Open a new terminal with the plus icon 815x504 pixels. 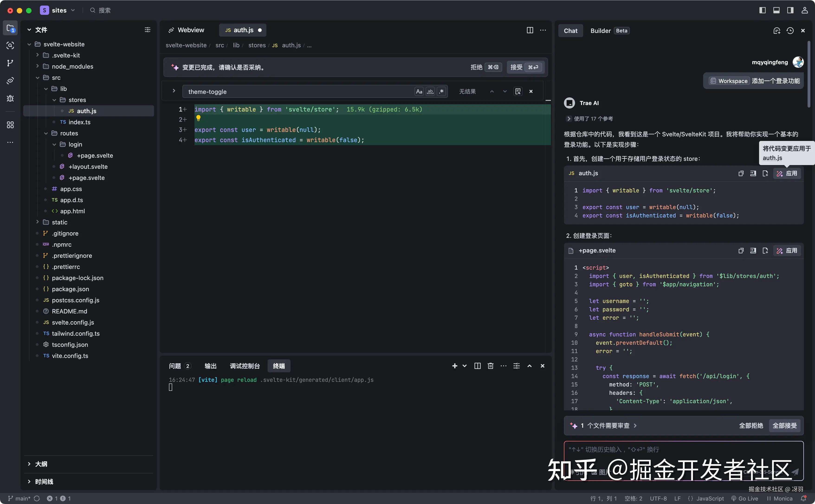(455, 366)
